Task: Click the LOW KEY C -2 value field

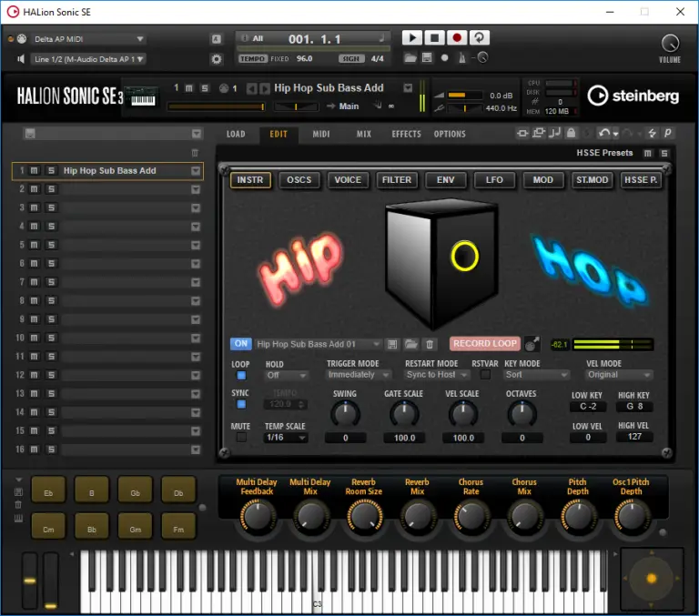Action: pyautogui.click(x=588, y=407)
